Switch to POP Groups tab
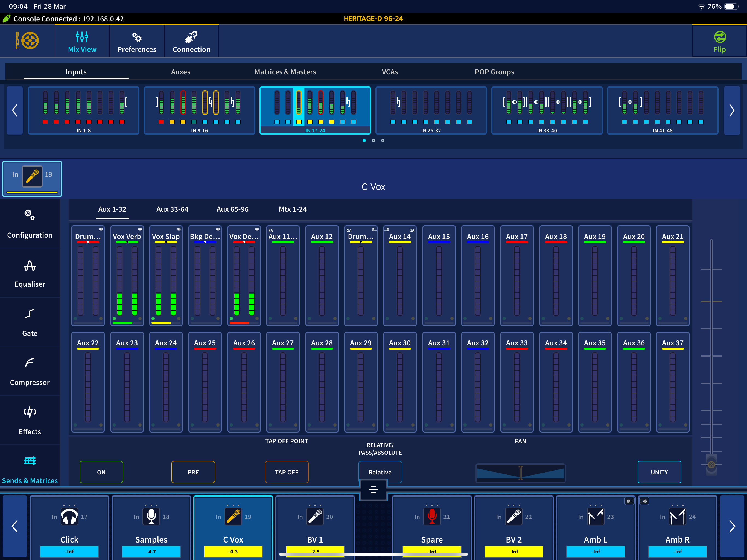The height and width of the screenshot is (560, 747). tap(494, 72)
